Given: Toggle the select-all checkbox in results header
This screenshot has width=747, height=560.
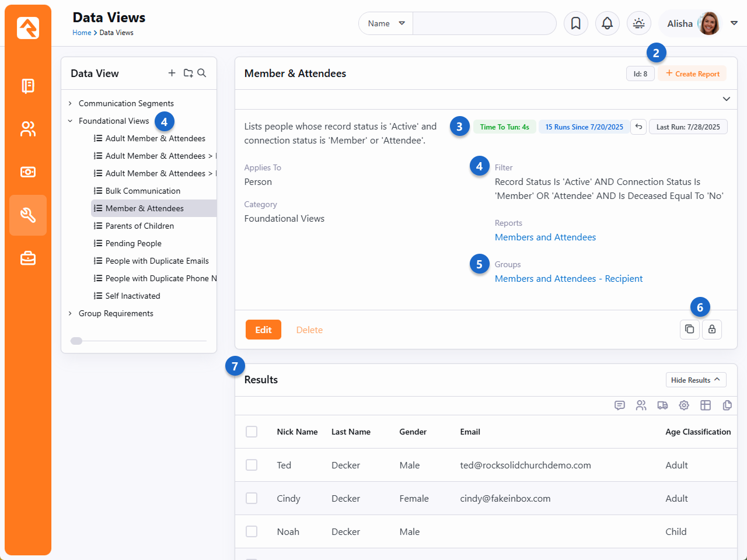Looking at the screenshot, I should (x=252, y=432).
